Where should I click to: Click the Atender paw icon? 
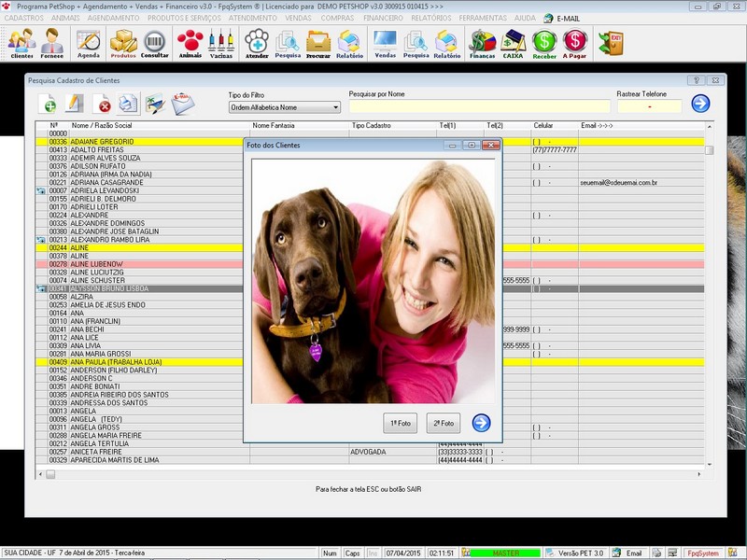[257, 43]
